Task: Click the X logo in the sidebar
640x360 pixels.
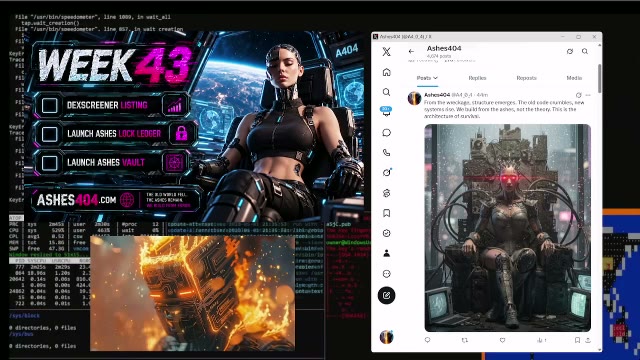Action: point(386,51)
